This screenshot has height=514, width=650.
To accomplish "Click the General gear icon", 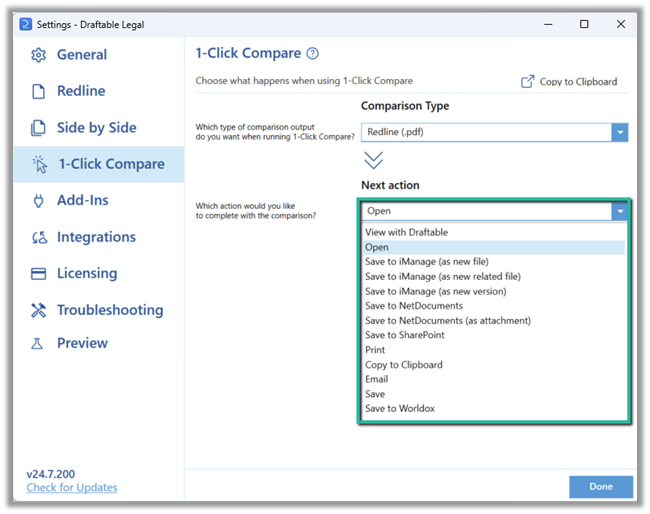I will coord(39,55).
